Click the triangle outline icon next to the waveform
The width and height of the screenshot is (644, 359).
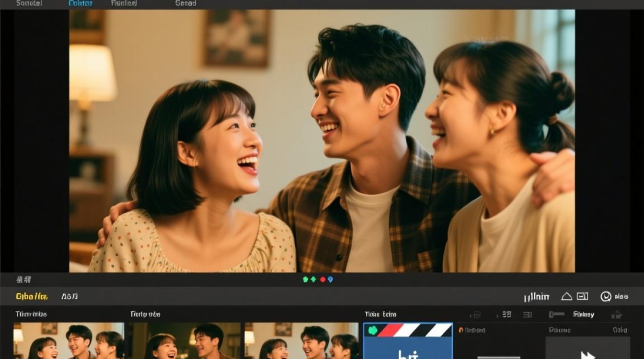(566, 297)
